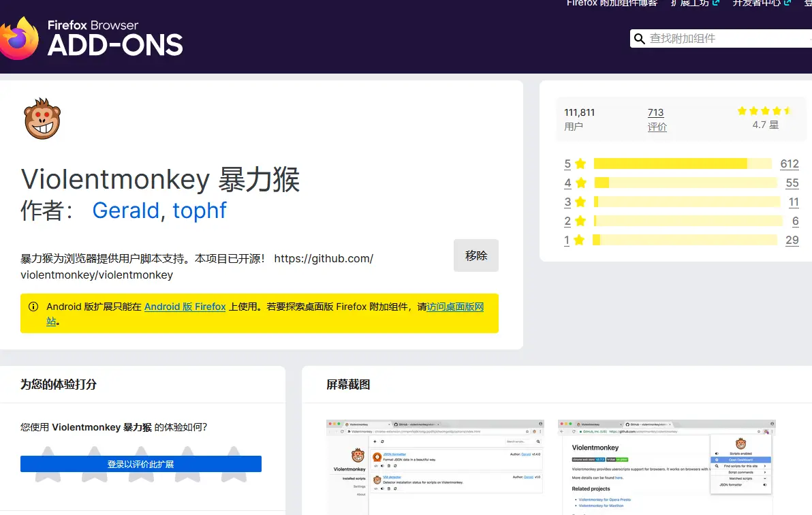The height and width of the screenshot is (515, 812).
Task: Click the Violentmonkey monkey icon
Action: point(42,119)
